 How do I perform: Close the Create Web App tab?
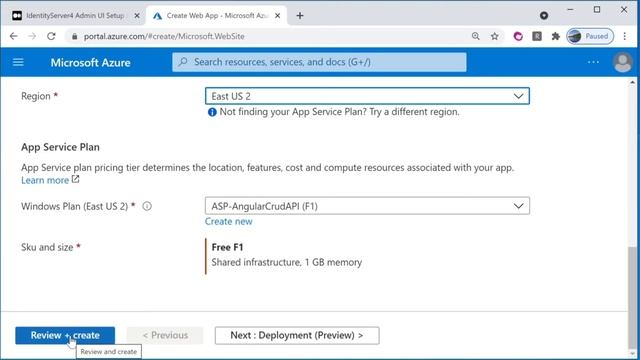(278, 16)
